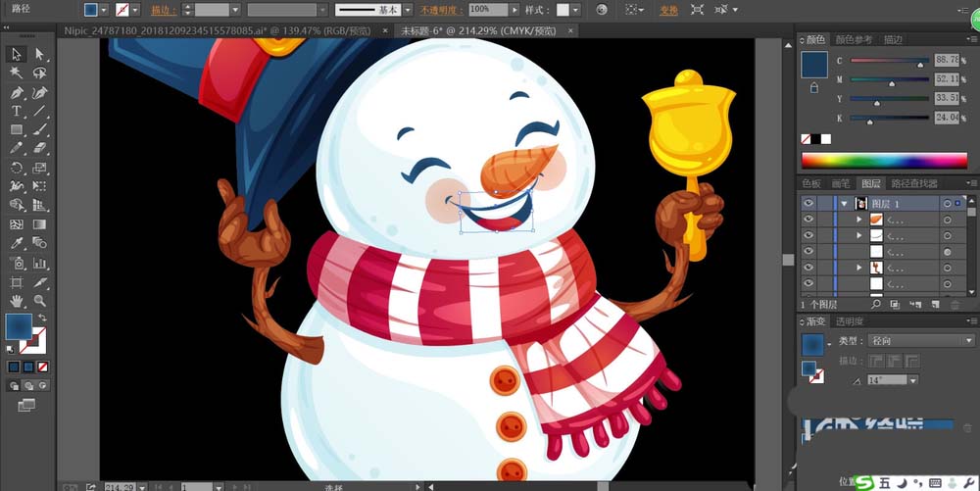Select the Pen tool
Image resolution: width=980 pixels, height=491 pixels.
(x=17, y=93)
